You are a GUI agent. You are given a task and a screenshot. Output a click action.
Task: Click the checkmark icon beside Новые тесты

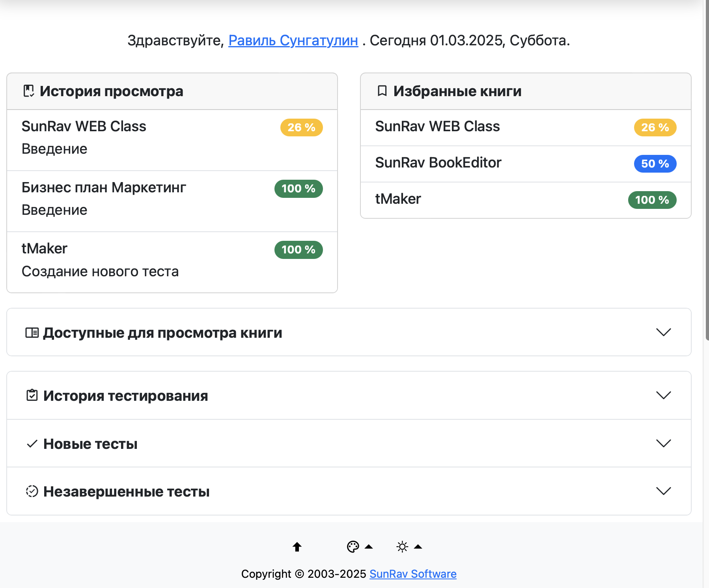click(x=32, y=444)
